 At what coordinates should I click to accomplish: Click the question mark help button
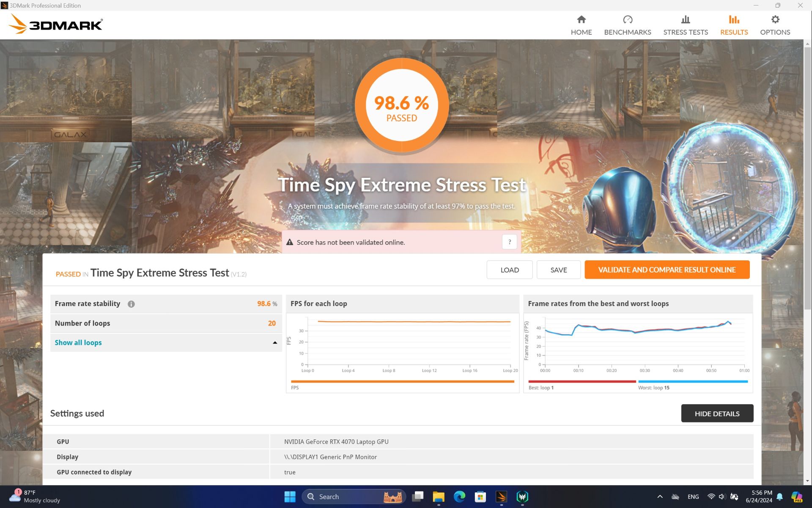click(509, 242)
